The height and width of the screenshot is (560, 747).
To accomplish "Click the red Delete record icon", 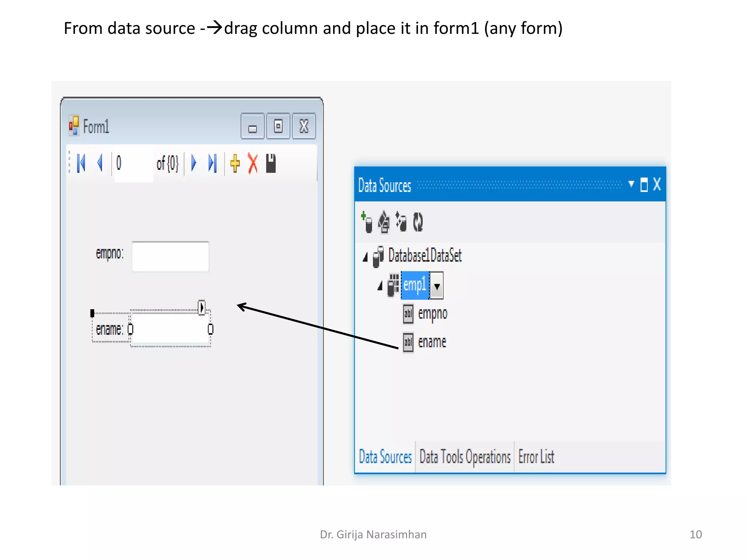I will click(252, 163).
